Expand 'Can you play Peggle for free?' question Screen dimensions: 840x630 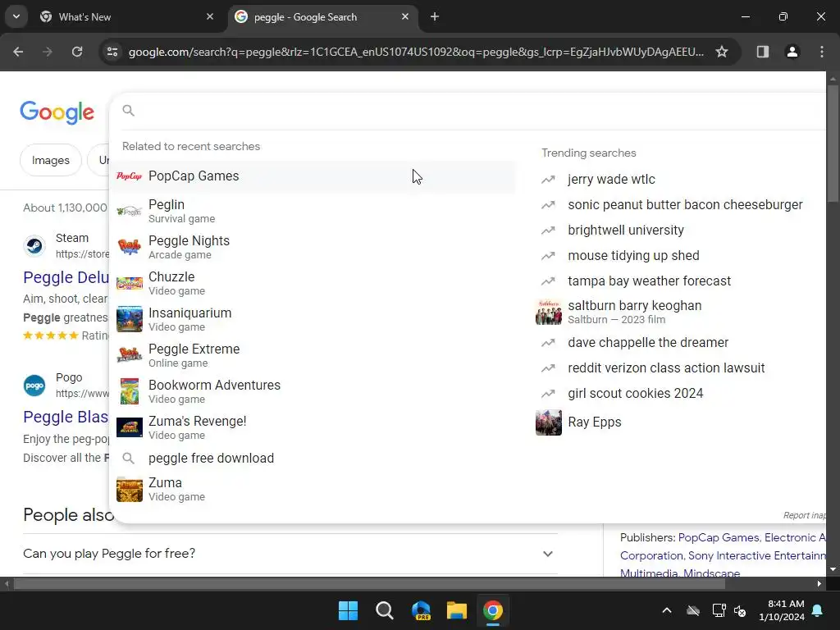pyautogui.click(x=290, y=554)
